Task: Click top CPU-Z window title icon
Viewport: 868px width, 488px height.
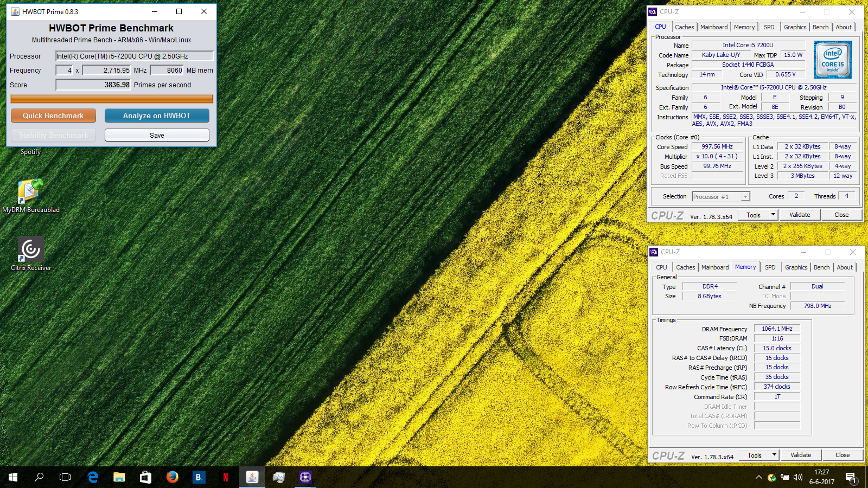Action: 653,12
